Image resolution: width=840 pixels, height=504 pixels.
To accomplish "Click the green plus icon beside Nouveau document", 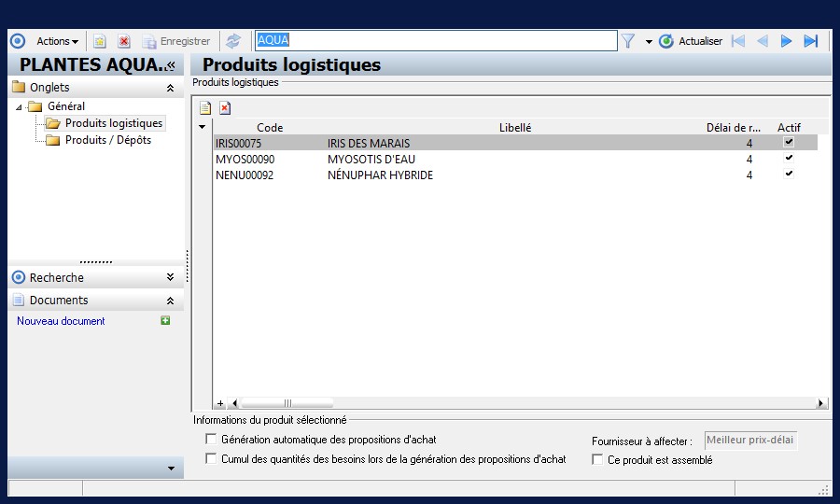I will (165, 320).
